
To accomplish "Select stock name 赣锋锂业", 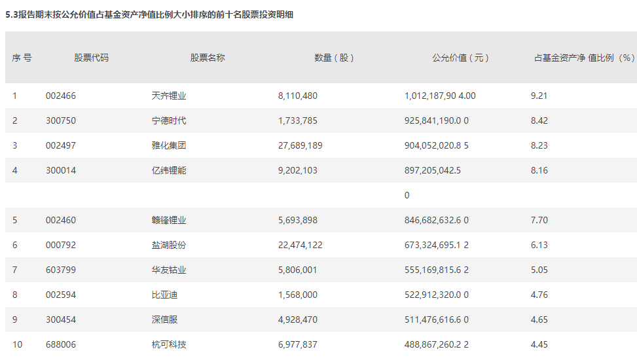I will [169, 220].
